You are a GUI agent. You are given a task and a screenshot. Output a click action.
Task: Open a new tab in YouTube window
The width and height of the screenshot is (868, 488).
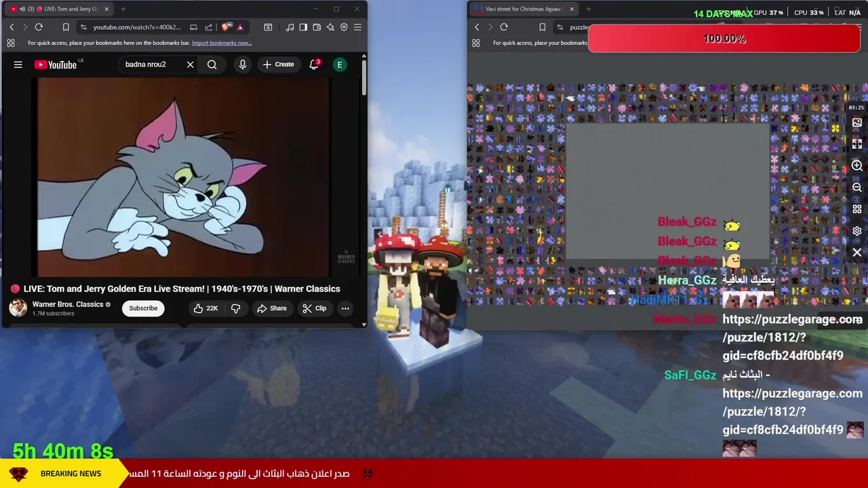click(x=123, y=9)
